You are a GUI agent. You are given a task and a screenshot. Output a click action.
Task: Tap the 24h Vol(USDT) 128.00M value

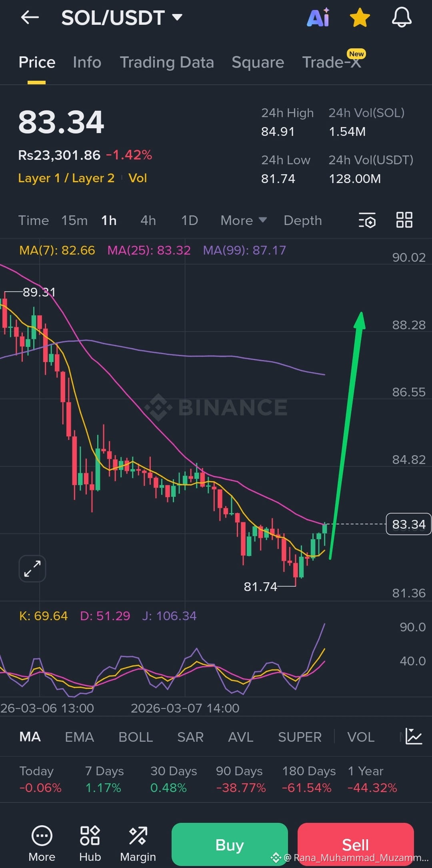point(355,179)
